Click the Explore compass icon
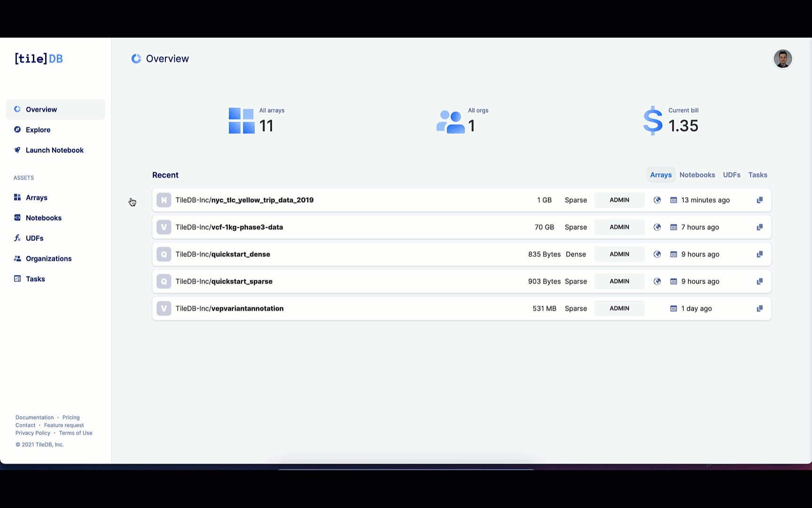 [x=17, y=129]
